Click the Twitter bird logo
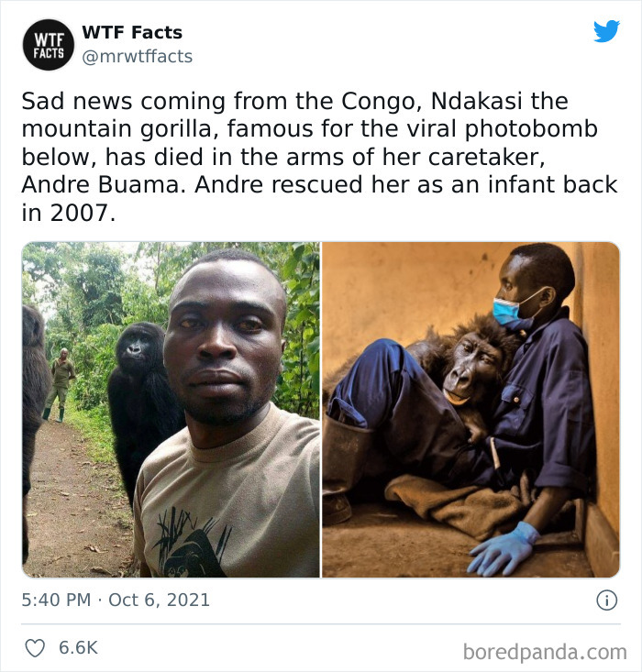Screen dimensions: 642x672 [x=606, y=32]
